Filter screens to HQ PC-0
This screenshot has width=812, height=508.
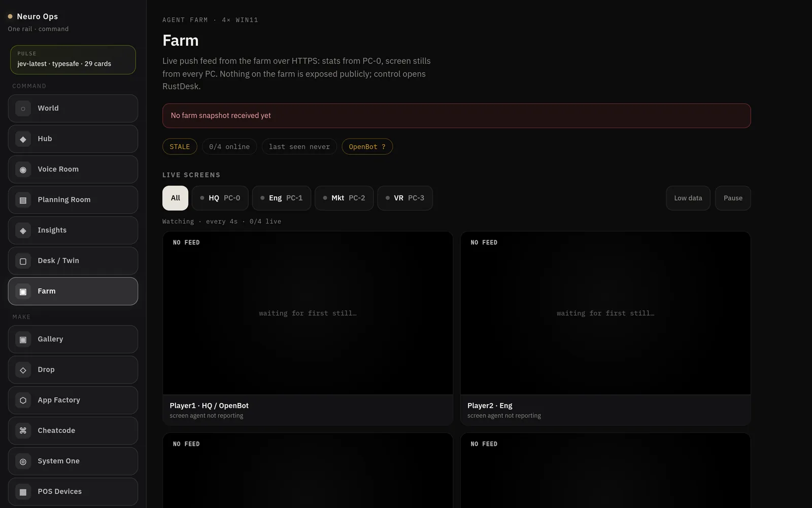220,198
